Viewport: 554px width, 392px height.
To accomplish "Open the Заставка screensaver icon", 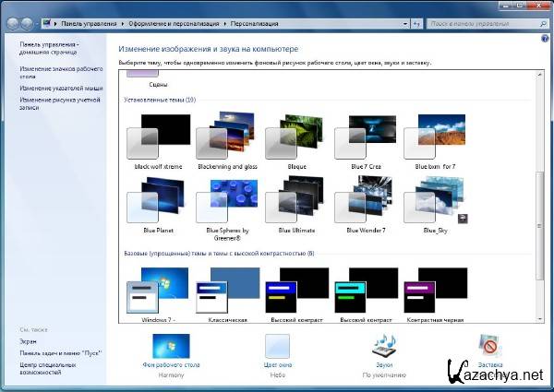I will coord(490,349).
